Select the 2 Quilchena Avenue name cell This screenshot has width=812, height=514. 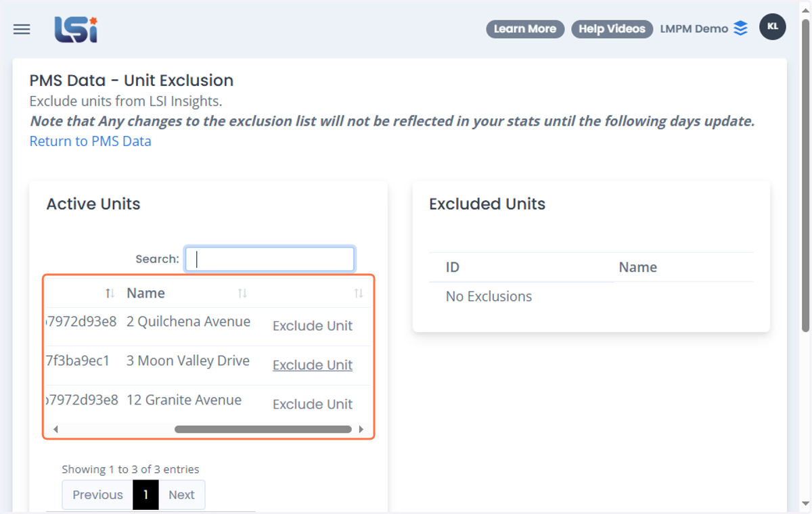point(188,322)
